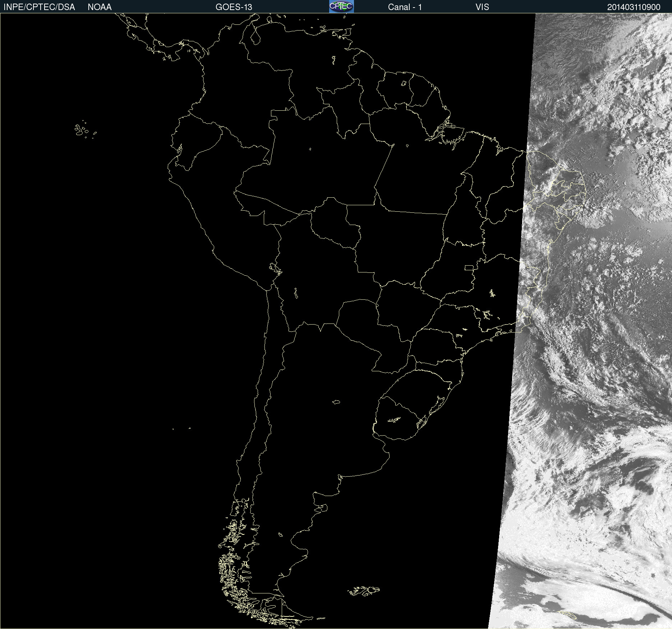The image size is (672, 629).
Task: Click the GOES-13 satellite label
Action: (x=234, y=7)
